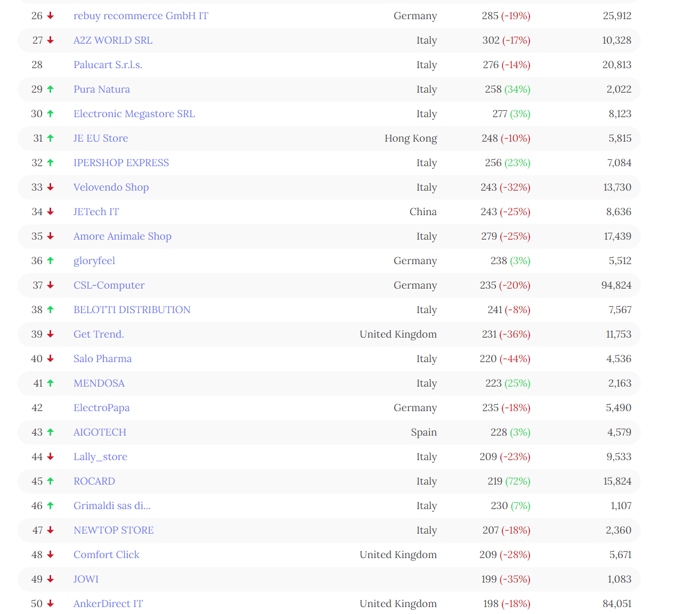Click the United Kingdom label for Get Trend.

pyautogui.click(x=398, y=334)
